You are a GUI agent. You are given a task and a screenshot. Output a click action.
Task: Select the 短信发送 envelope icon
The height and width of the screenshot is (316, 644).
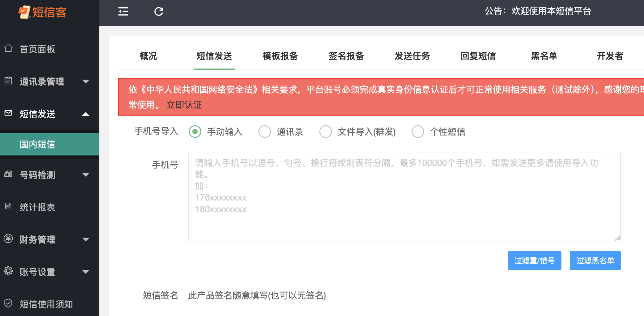pyautogui.click(x=8, y=113)
